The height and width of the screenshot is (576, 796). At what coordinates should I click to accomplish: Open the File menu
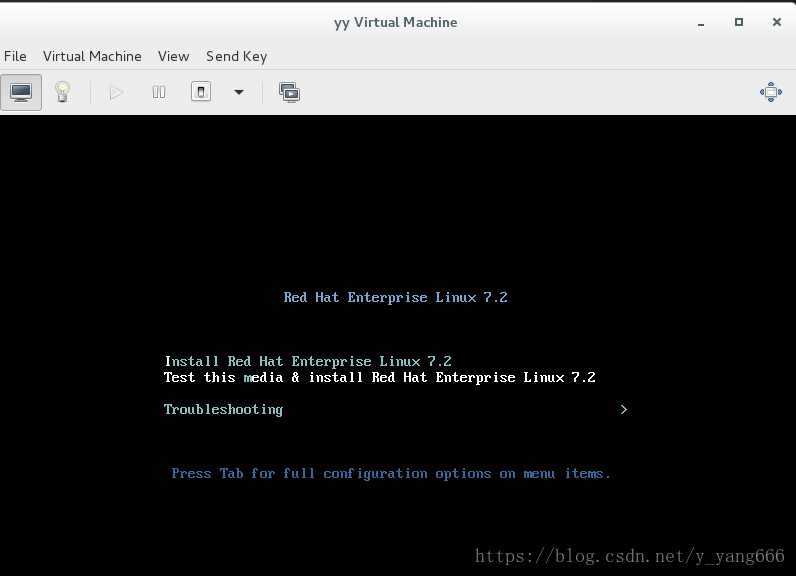click(x=15, y=56)
